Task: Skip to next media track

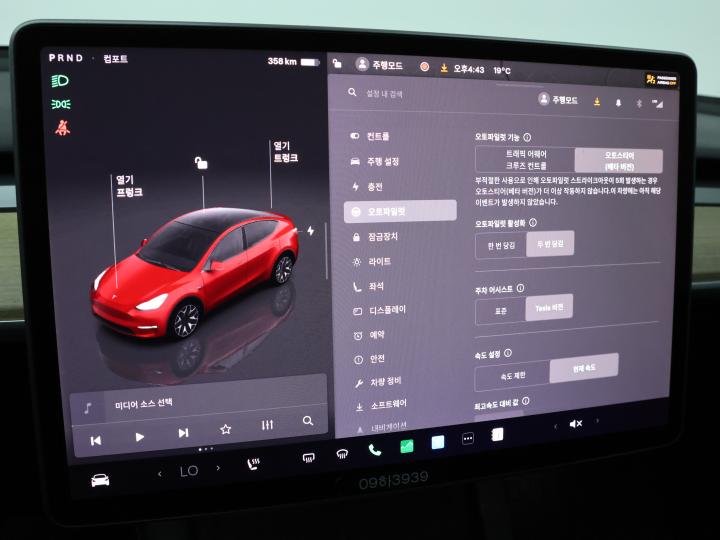Action: tap(183, 433)
